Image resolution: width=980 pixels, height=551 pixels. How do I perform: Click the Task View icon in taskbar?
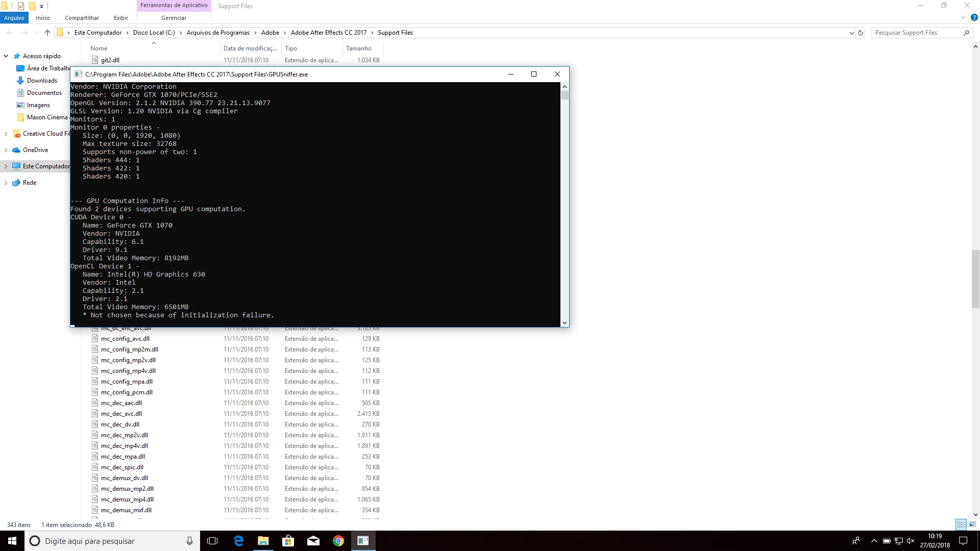tap(212, 541)
